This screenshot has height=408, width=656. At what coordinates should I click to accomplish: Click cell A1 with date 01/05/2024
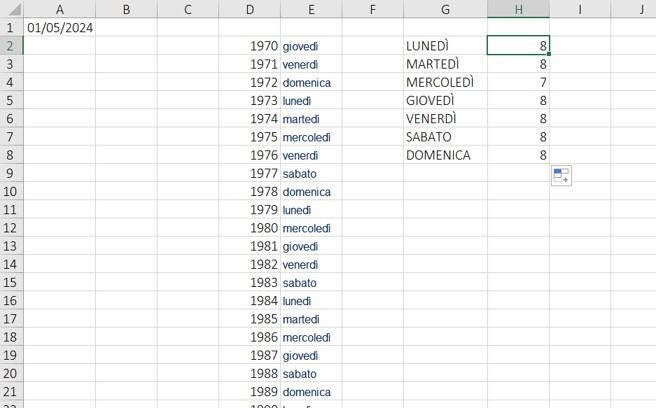click(59, 27)
